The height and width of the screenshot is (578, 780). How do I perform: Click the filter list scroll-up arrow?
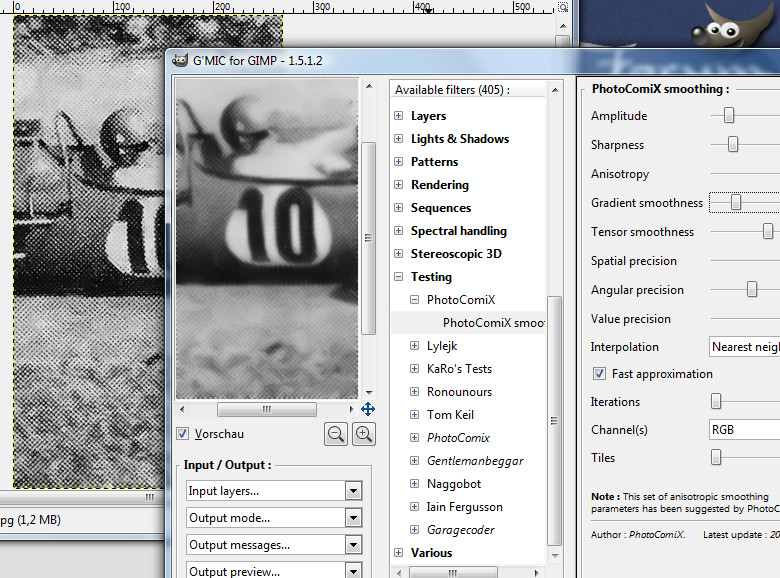tap(555, 90)
